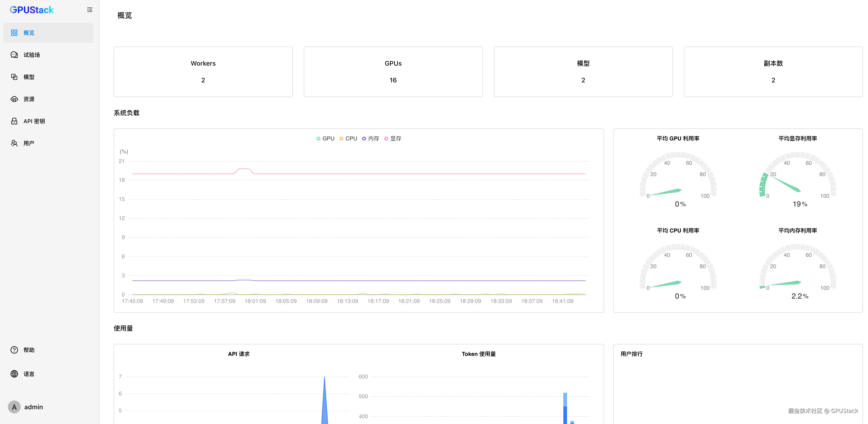Expand the 帮助 help submenu
The height and width of the screenshot is (424, 868).
[x=29, y=350]
